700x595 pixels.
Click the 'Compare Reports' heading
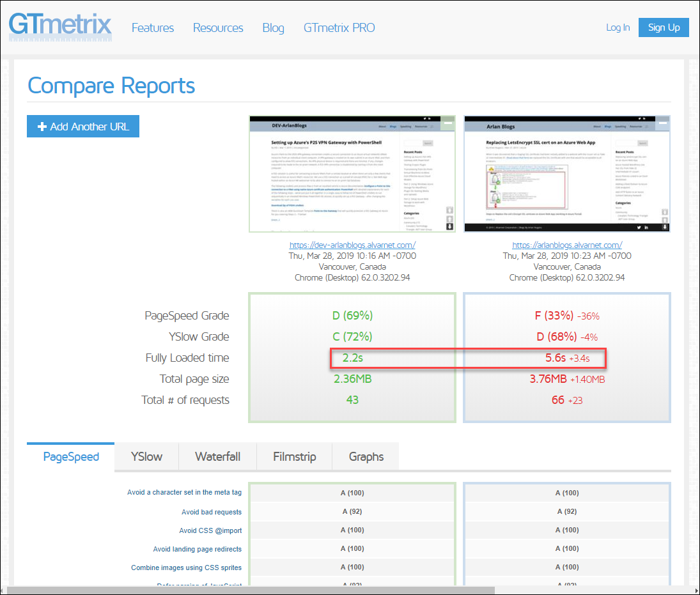[x=111, y=86]
